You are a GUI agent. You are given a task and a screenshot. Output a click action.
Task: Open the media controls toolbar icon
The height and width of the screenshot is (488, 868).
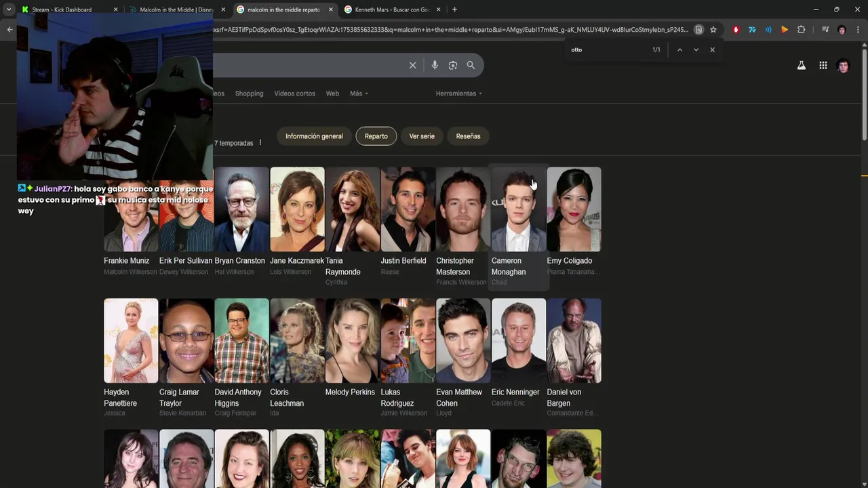click(x=825, y=30)
